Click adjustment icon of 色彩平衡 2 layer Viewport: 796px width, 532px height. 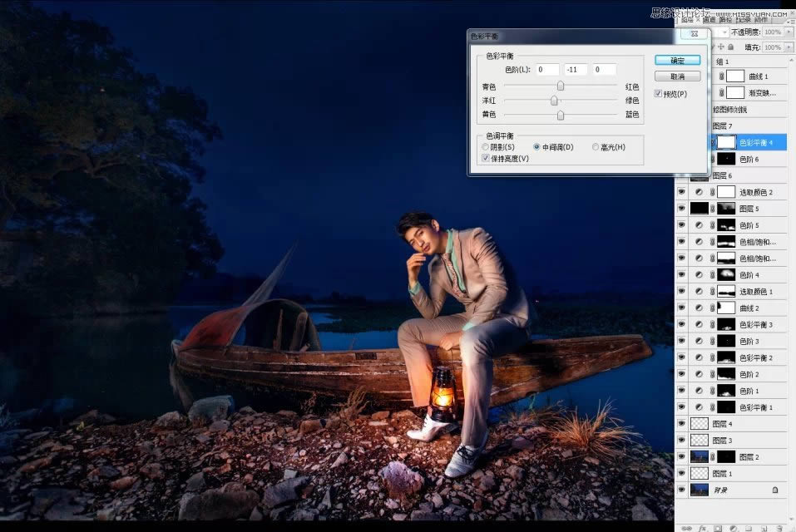pos(699,357)
